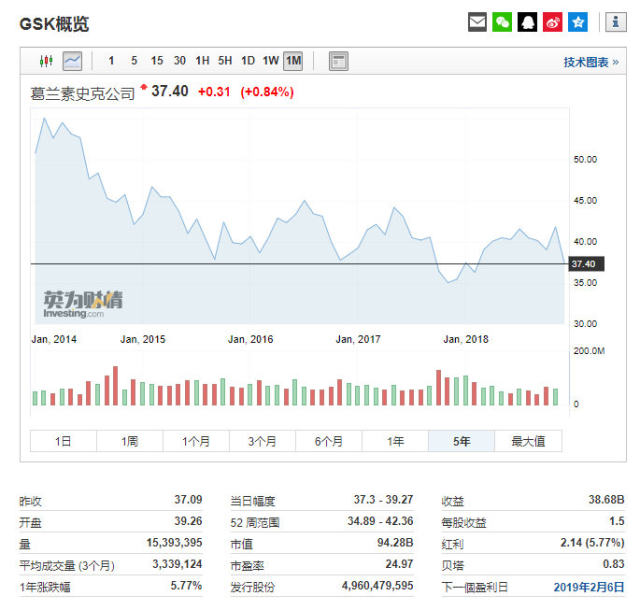Click the current price 37.40 in header

coord(170,91)
